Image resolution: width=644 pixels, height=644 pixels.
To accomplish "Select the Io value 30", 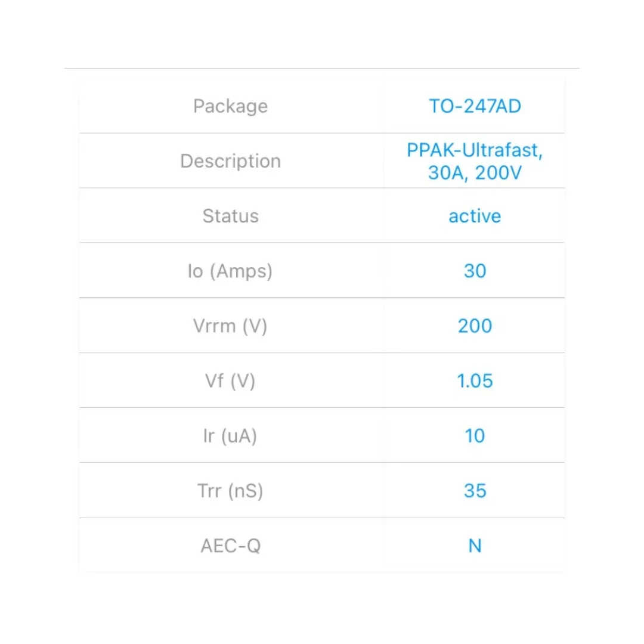I will tap(475, 271).
